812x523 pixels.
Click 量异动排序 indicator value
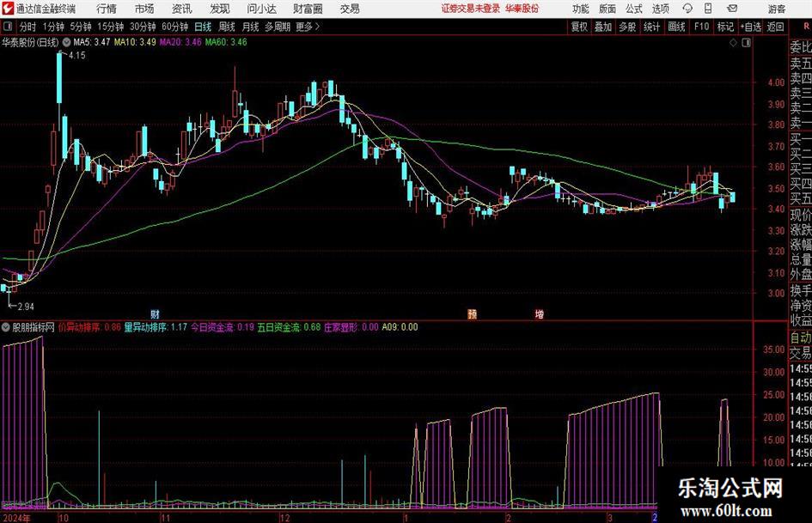click(156, 327)
